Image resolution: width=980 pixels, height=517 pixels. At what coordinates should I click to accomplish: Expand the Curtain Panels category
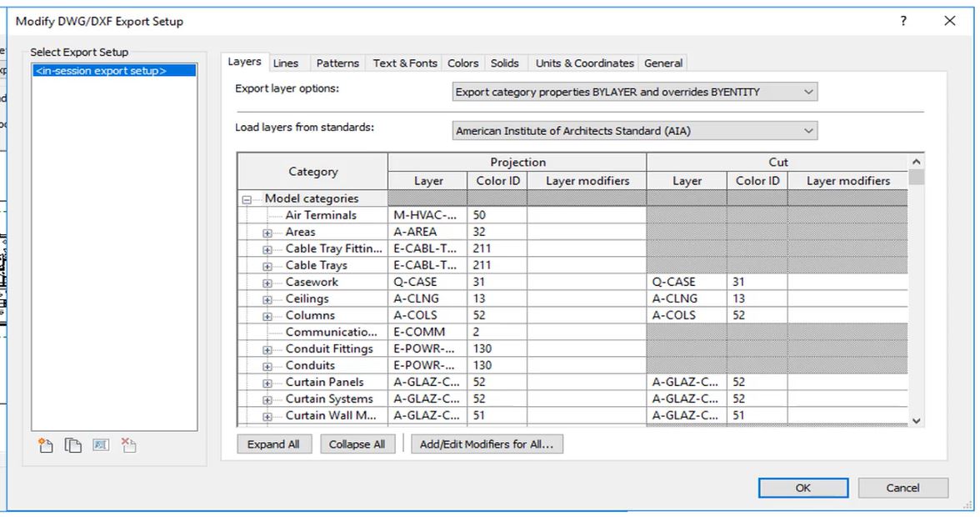pyautogui.click(x=267, y=383)
